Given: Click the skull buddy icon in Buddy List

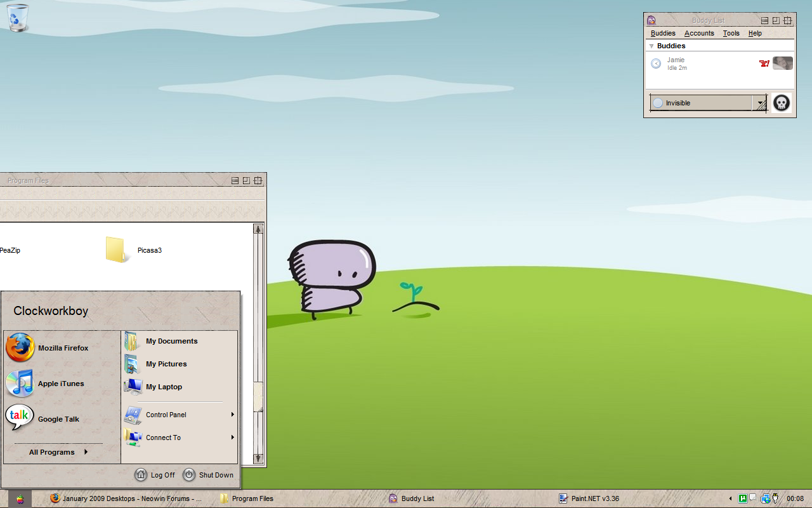Looking at the screenshot, I should (782, 103).
